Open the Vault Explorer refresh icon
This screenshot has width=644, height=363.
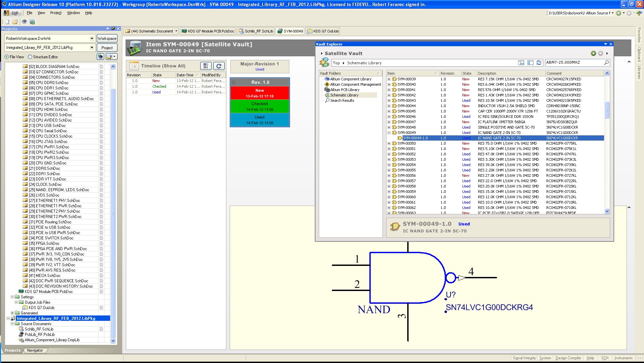(x=539, y=62)
